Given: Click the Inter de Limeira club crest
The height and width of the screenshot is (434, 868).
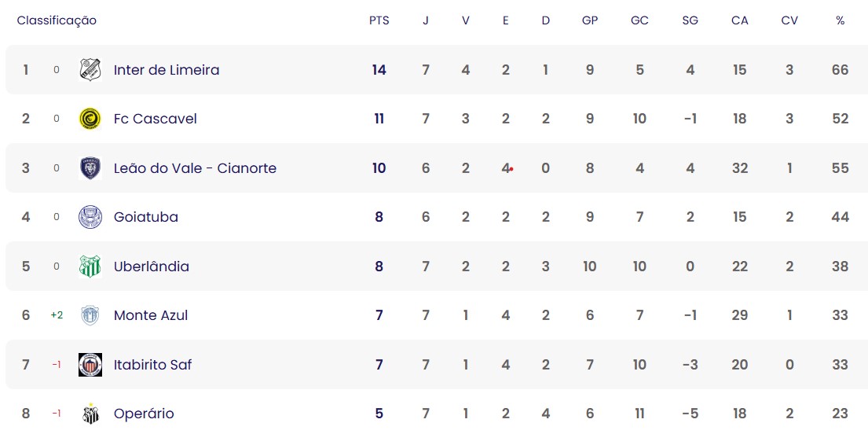Looking at the screenshot, I should pos(90,70).
